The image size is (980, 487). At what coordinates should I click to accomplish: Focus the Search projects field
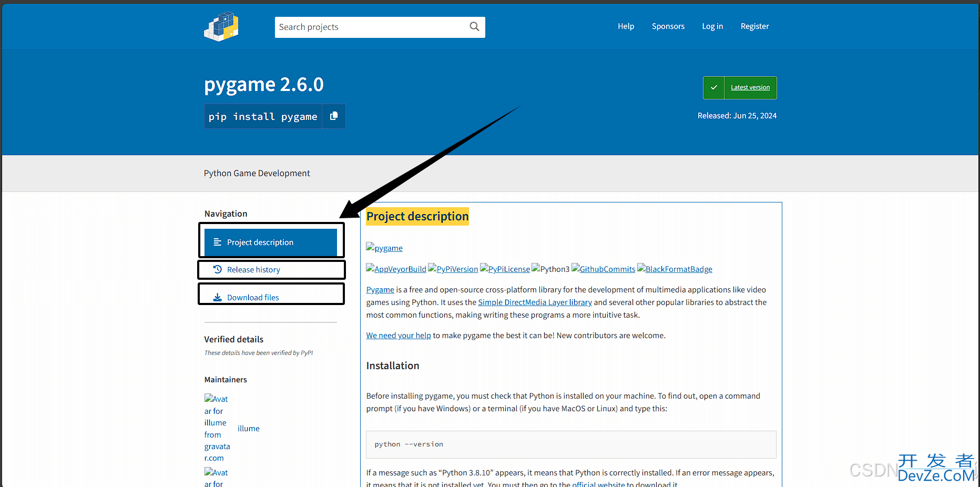380,27
